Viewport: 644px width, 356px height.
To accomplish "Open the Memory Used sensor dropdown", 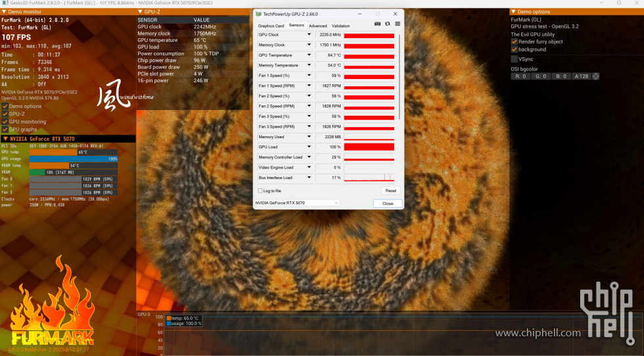I will tap(309, 136).
